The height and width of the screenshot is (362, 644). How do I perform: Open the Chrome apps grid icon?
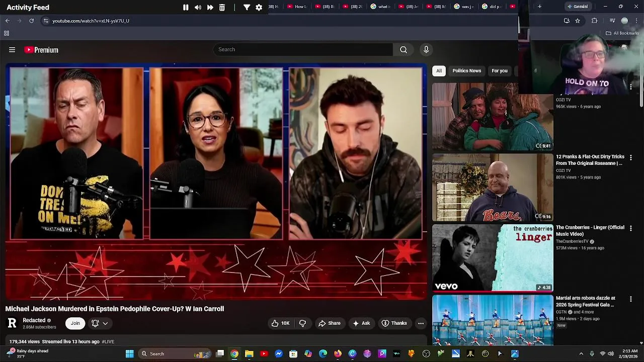[7, 33]
